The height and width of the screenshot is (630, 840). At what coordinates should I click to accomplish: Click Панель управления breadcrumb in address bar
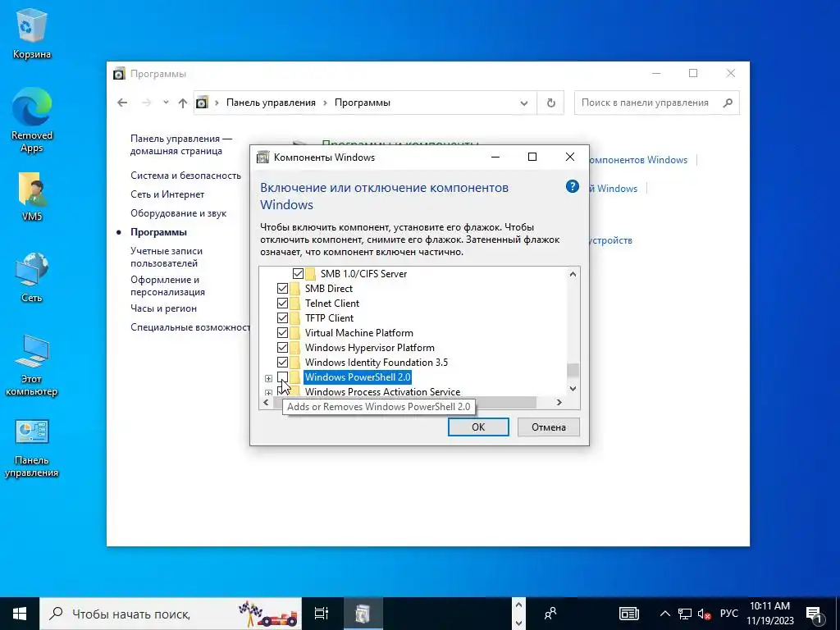click(x=271, y=103)
